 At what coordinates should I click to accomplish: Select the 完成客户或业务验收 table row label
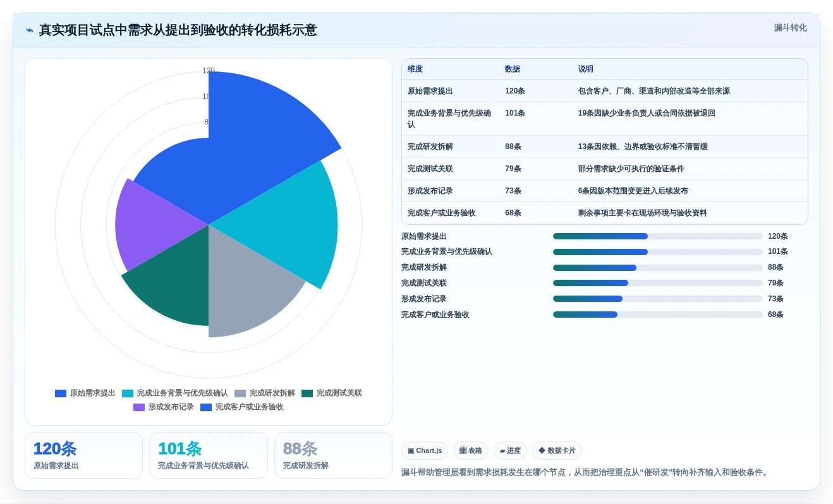pyautogui.click(x=442, y=213)
